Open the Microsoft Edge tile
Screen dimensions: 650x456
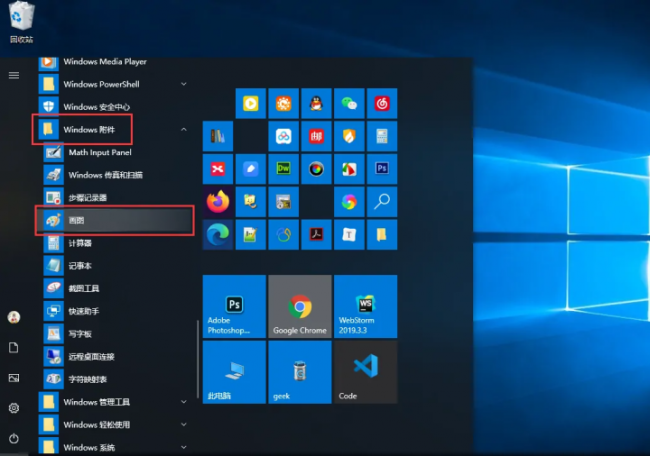218,235
